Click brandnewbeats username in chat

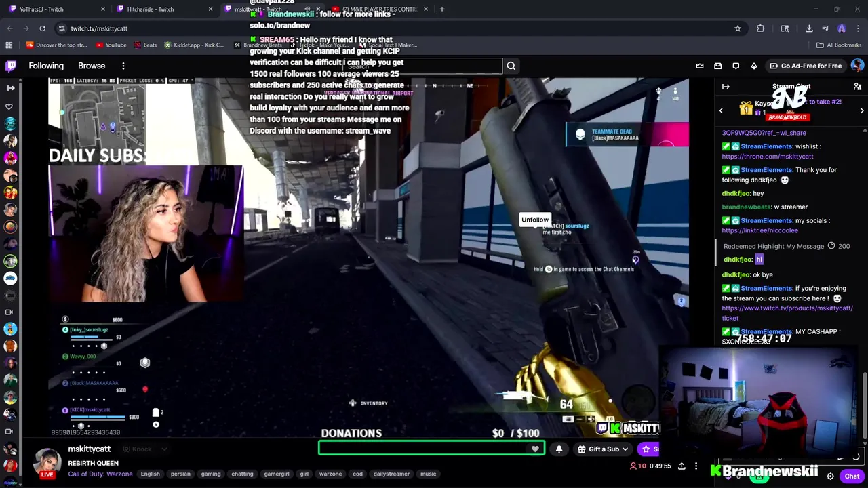[x=746, y=207]
